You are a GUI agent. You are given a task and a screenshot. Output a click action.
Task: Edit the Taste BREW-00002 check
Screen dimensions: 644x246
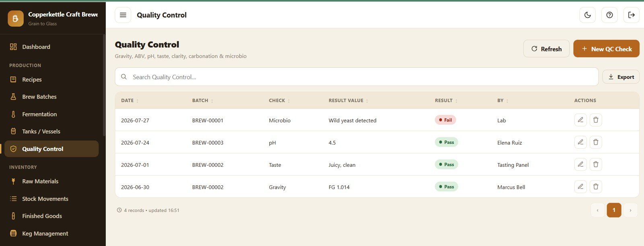tap(580, 164)
